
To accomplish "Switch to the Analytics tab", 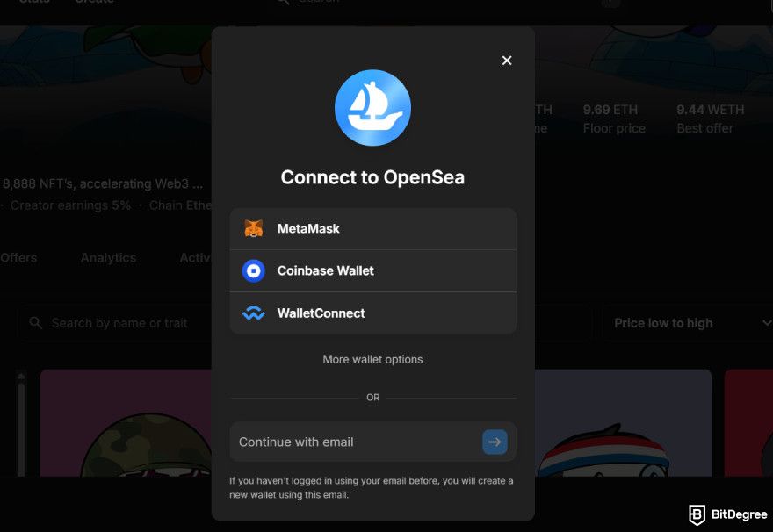I will pos(108,257).
